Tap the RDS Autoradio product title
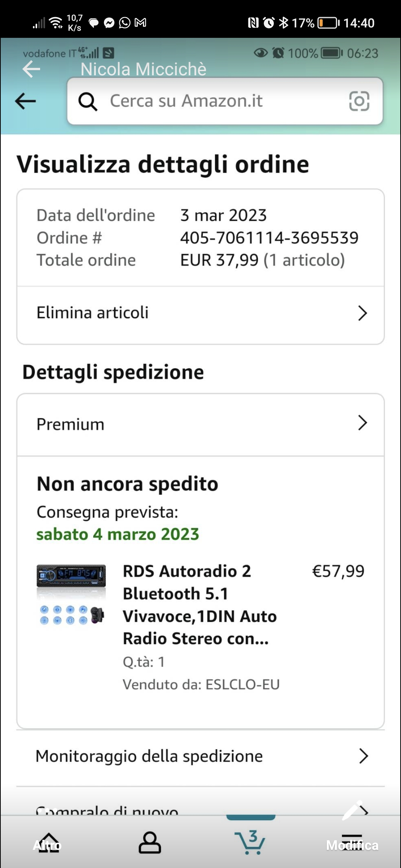The height and width of the screenshot is (868, 401). point(199,605)
